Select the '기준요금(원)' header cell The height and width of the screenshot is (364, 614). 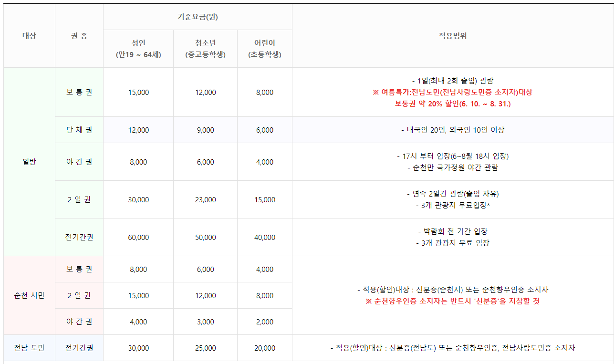point(198,17)
